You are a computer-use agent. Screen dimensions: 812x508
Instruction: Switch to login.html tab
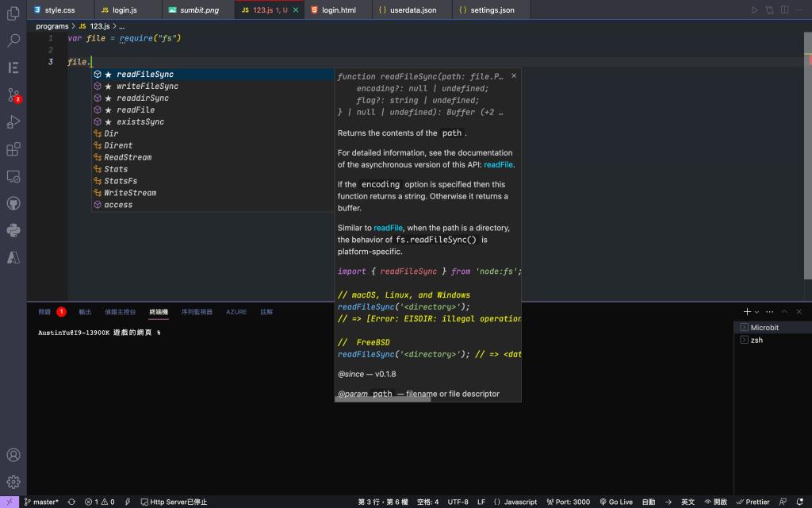click(x=339, y=10)
